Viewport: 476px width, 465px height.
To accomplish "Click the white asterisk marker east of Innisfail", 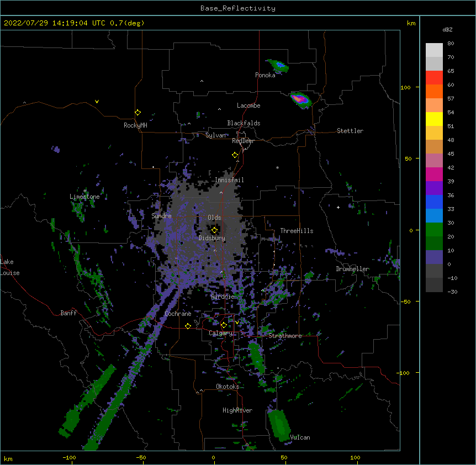I will pos(277,167).
